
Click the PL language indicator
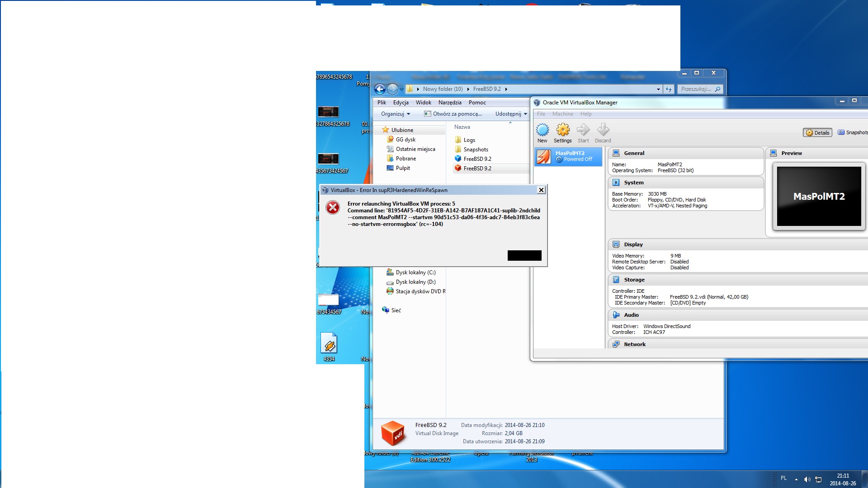tap(784, 478)
